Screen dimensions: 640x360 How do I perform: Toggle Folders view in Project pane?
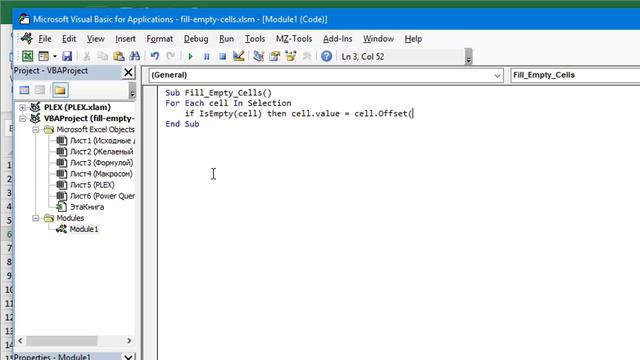(x=60, y=90)
